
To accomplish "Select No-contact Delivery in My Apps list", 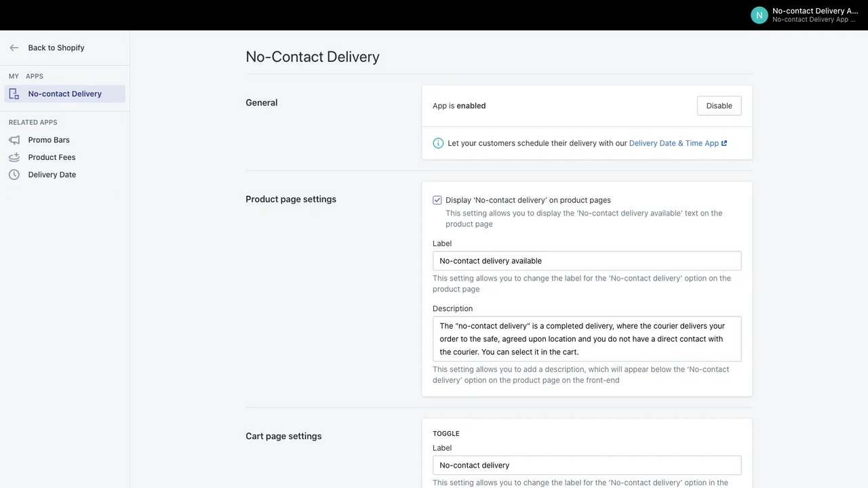I will [65, 94].
